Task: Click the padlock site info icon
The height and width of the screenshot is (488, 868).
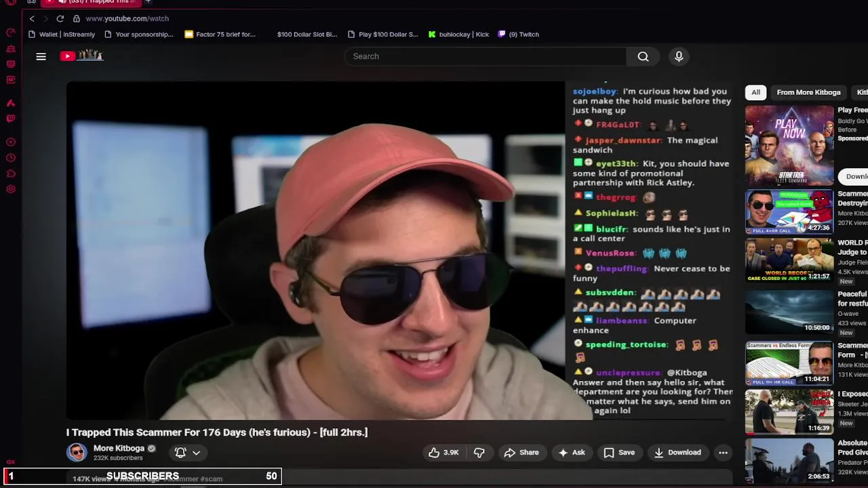Action: coord(76,18)
